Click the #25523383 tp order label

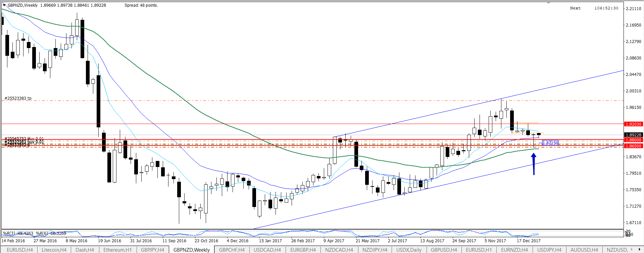18,98
